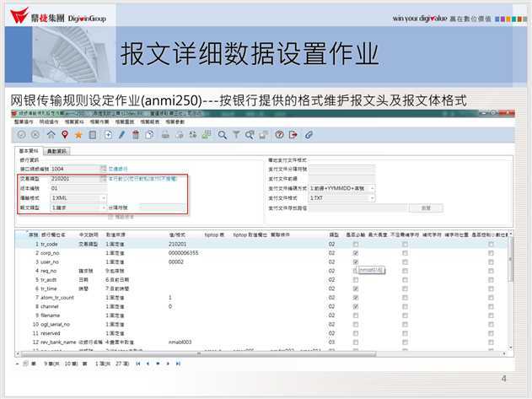Click the blue link beside interface code 1004
The height and width of the screenshot is (399, 532).
(x=118, y=169)
